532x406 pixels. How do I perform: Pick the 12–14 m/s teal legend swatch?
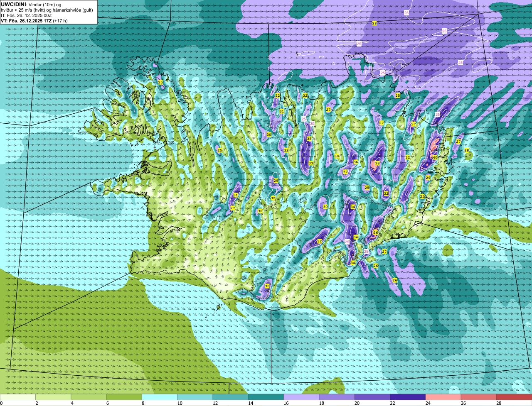[x=231, y=397]
